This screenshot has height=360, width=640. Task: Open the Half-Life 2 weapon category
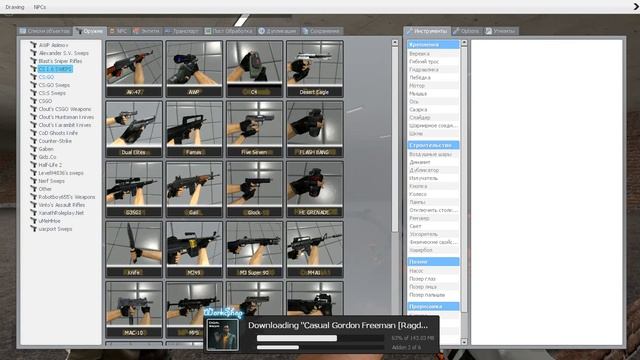tap(51, 165)
